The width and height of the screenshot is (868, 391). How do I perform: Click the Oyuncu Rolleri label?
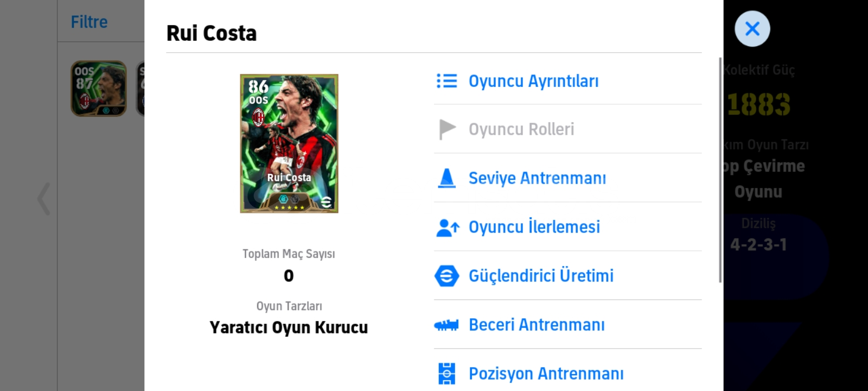coord(521,129)
